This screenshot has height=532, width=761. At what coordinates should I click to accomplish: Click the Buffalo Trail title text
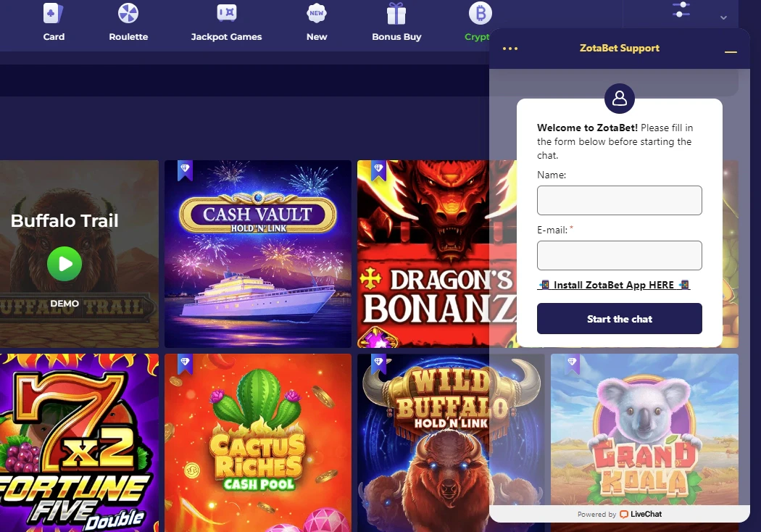pyautogui.click(x=65, y=221)
